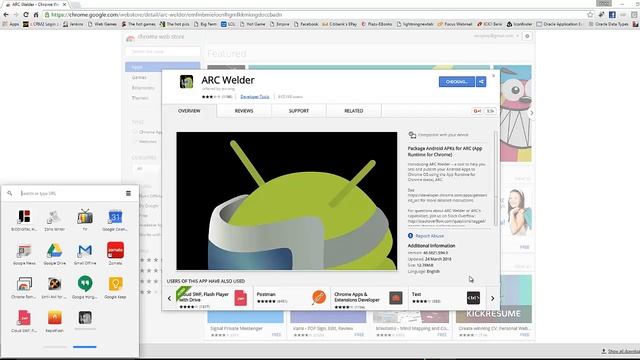Launch Google Hangouts from the launcher

85,288
